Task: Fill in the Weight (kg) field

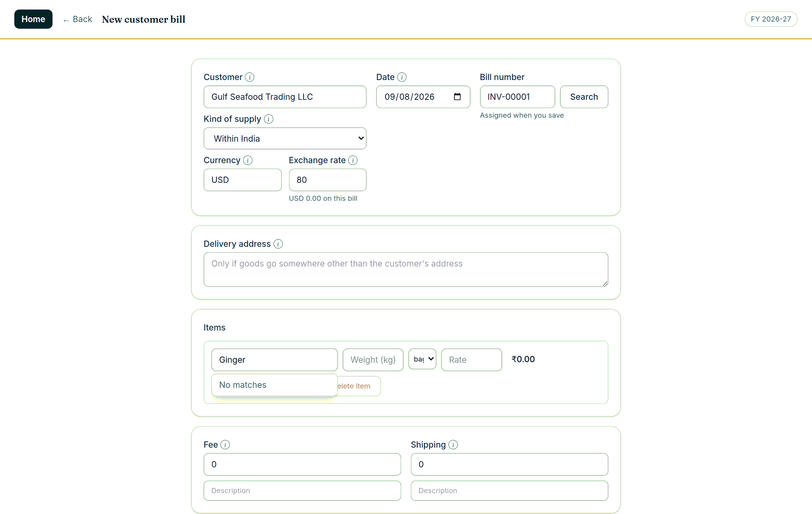Action: coord(373,360)
